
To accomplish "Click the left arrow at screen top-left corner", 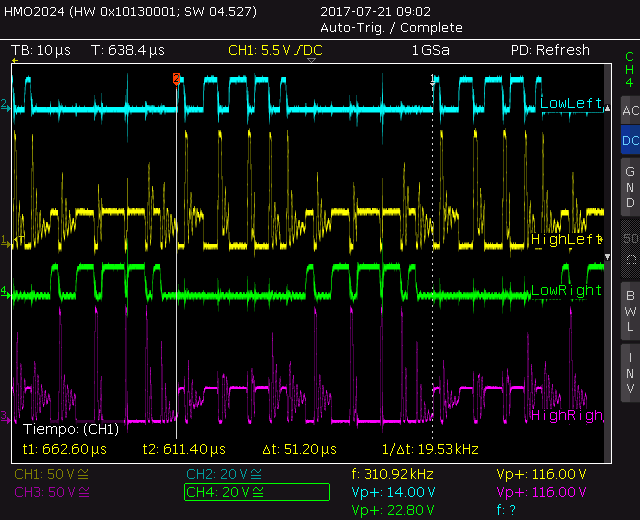I will 15,60.
